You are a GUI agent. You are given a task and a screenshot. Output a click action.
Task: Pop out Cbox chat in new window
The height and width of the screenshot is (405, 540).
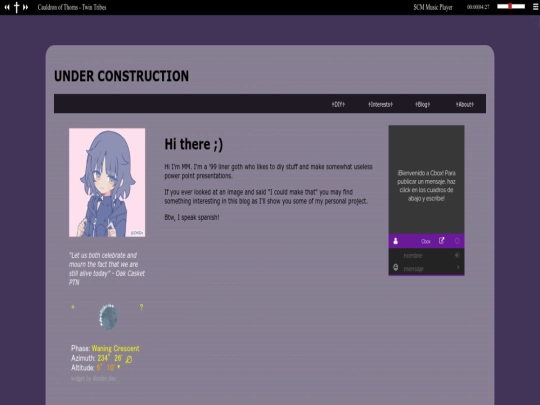click(442, 241)
